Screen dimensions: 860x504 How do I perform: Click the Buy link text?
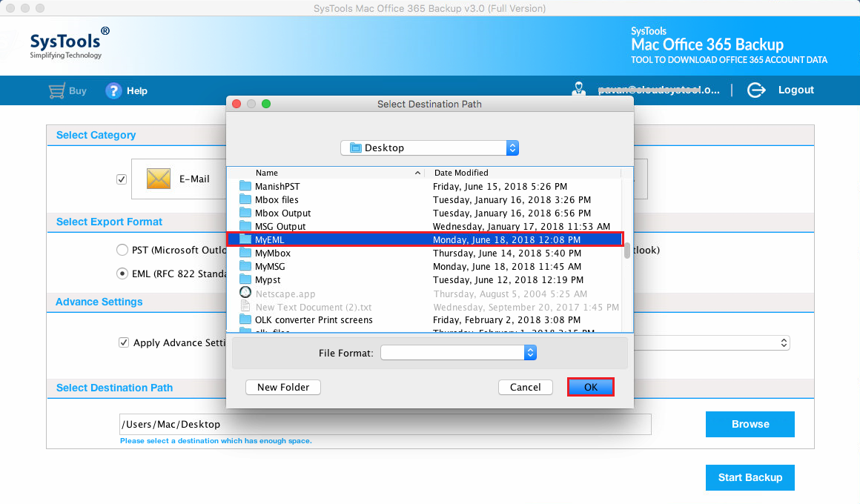[x=77, y=91]
